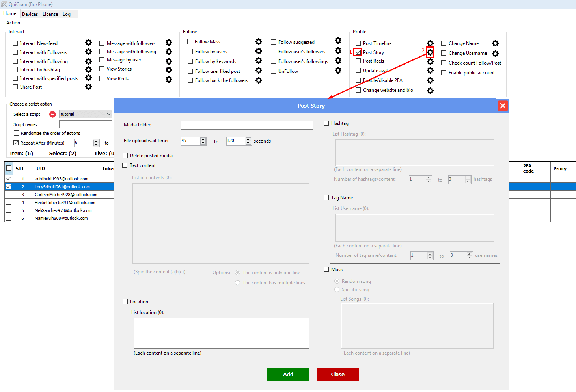Increase File upload wait time minimum value
576x392 pixels.
(203, 139)
